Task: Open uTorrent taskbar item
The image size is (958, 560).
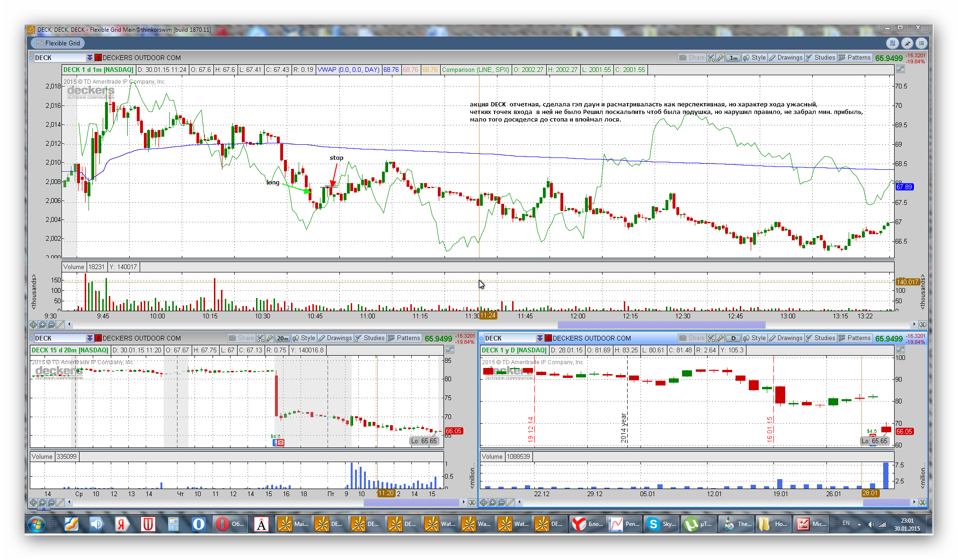Action: (x=699, y=524)
